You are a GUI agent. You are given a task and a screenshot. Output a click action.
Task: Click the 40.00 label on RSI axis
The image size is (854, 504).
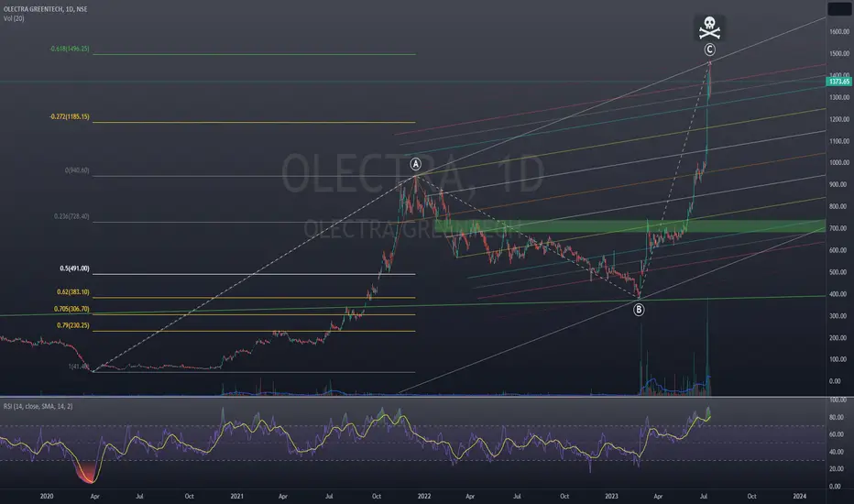pyautogui.click(x=836, y=452)
